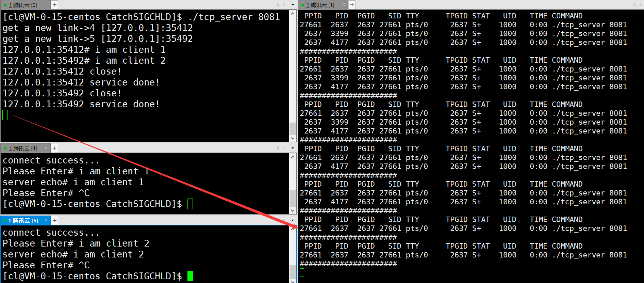
Task: Click next-tab arrow in 腾讯云 [0] pane
Action: 284,5
